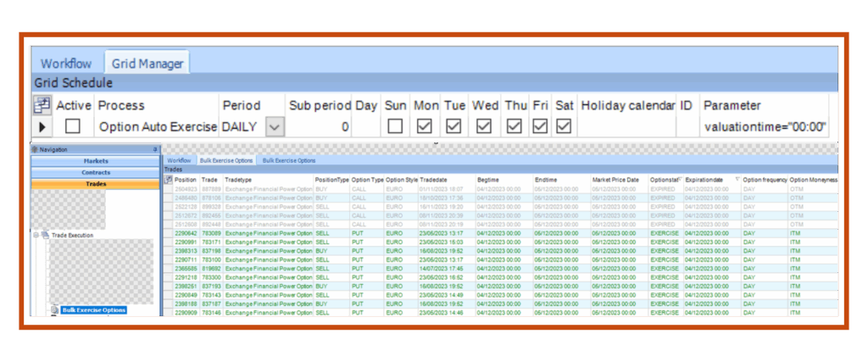Click the Contracts navigation button
Viewport: 868px width, 362px height.
pyautogui.click(x=95, y=171)
